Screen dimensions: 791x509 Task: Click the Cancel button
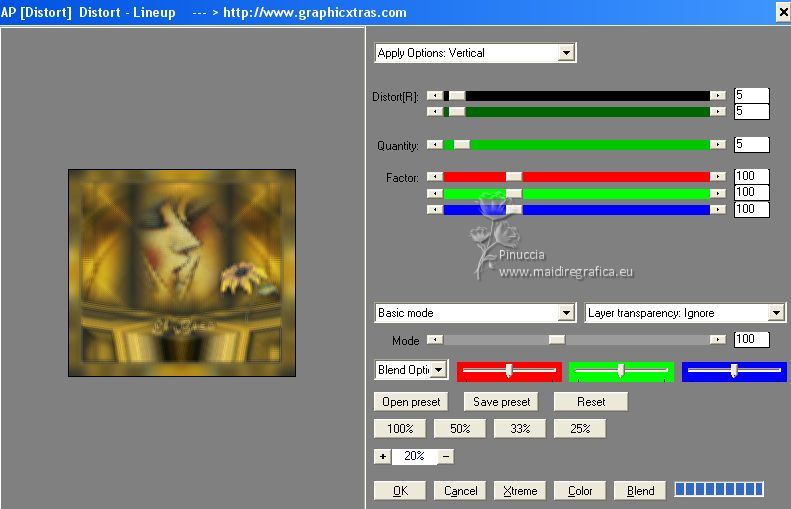point(460,490)
